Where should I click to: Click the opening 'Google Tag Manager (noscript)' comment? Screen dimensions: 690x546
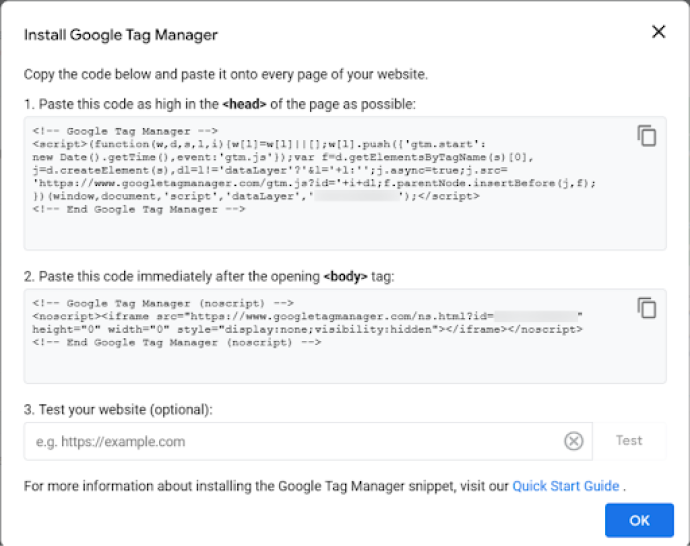pos(162,302)
